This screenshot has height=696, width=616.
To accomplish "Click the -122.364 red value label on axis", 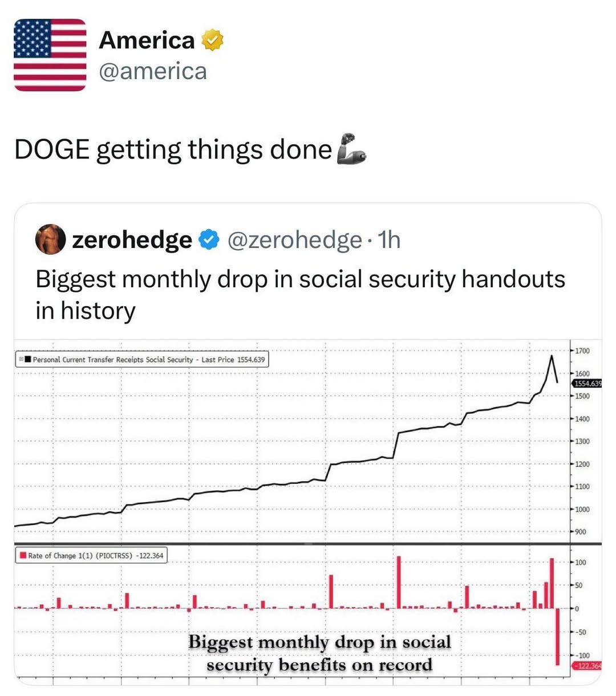I will (x=587, y=665).
